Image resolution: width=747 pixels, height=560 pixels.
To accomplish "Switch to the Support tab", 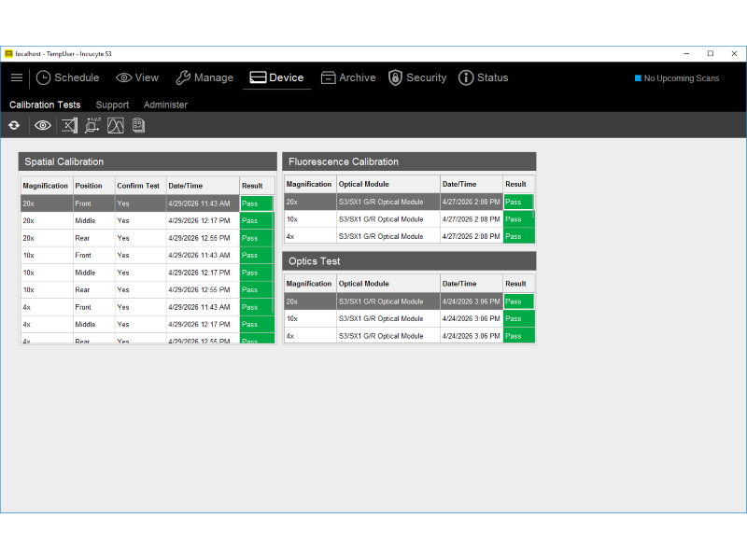I will [112, 105].
